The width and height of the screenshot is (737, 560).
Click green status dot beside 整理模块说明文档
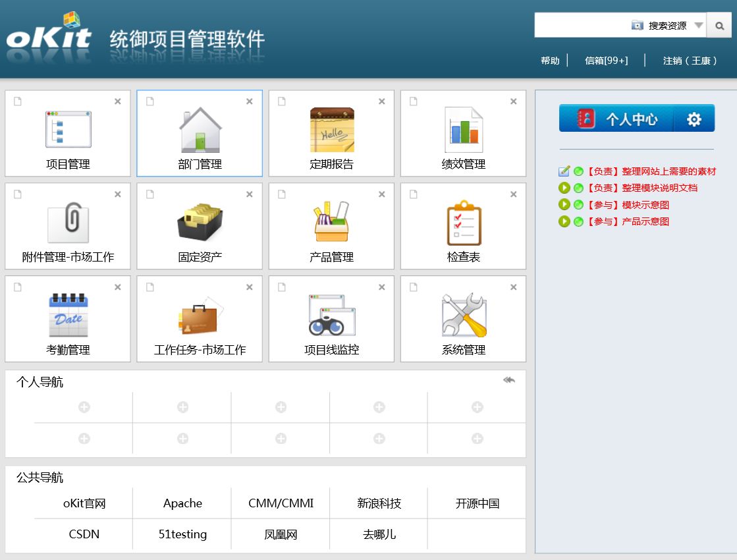coord(579,188)
